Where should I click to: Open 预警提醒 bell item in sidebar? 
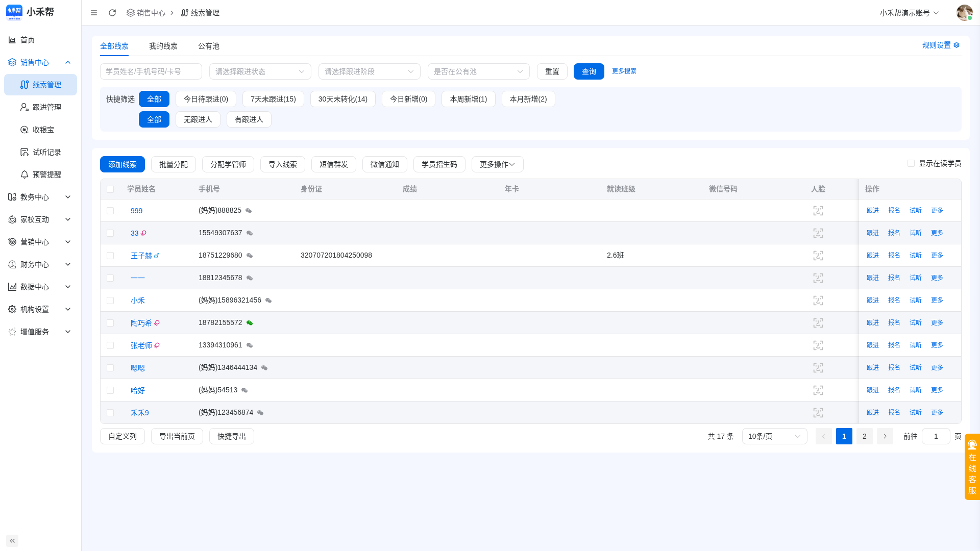click(40, 174)
